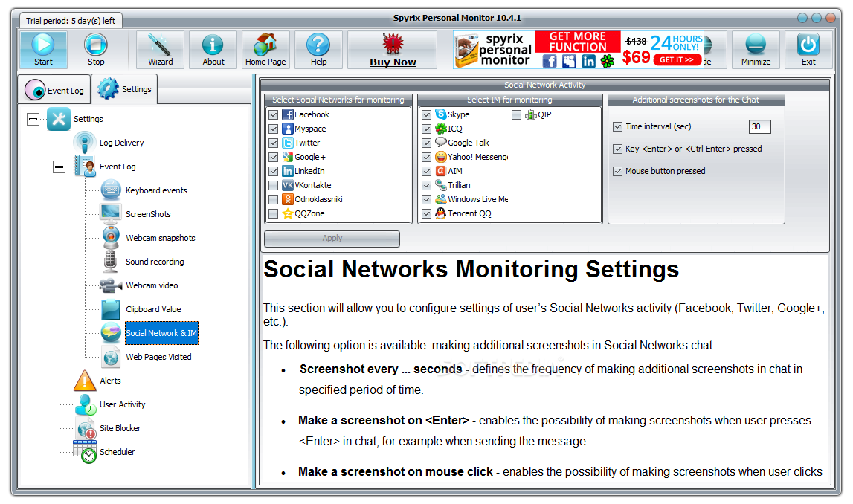
Task: Click the Social Network & IM chat bubble icon
Action: pos(111,333)
